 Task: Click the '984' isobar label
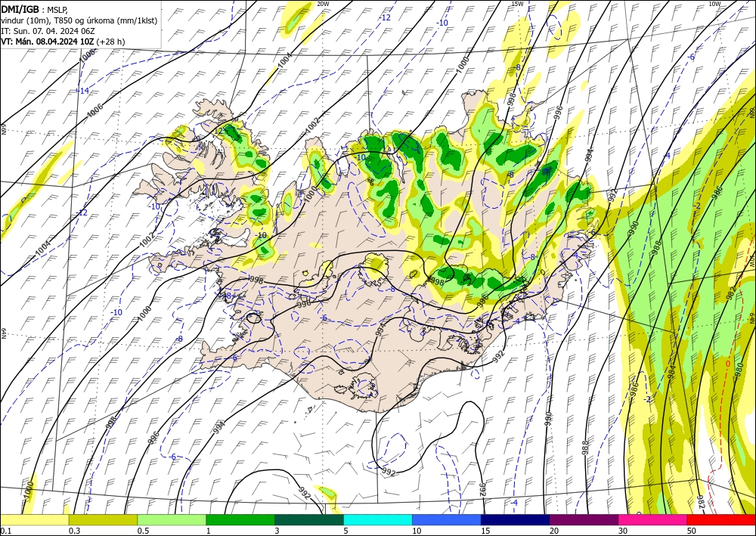[671, 372]
